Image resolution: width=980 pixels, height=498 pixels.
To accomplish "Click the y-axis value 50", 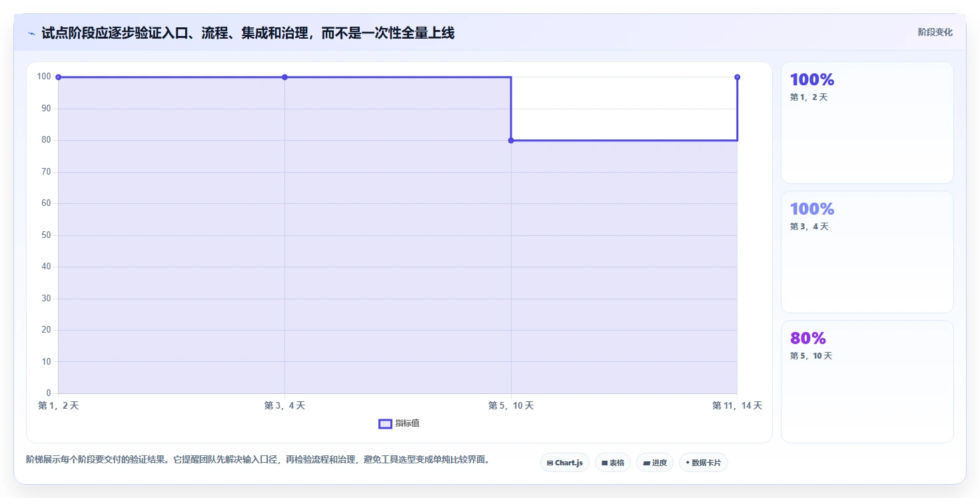I will 46,235.
